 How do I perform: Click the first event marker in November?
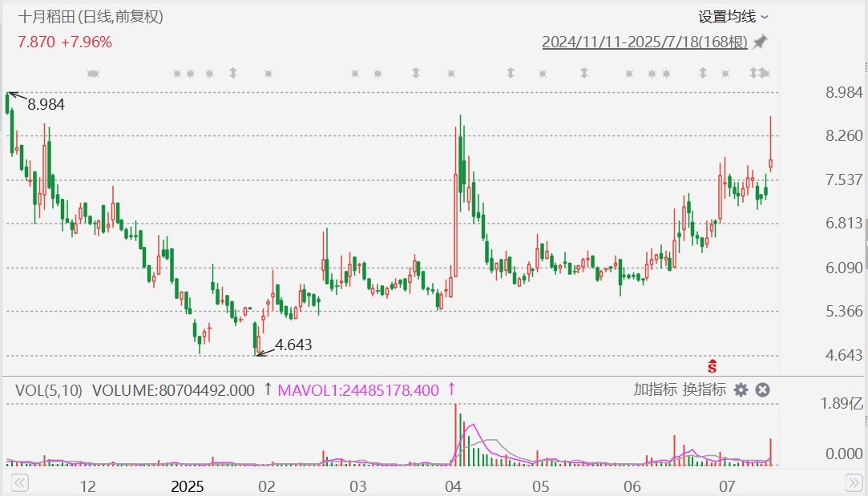click(93, 73)
